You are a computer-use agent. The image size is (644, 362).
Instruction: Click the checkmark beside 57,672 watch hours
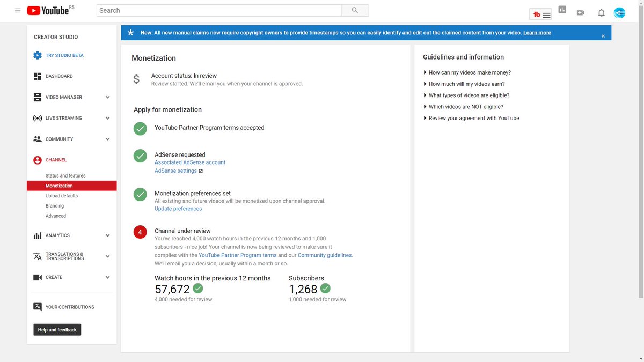point(198,289)
